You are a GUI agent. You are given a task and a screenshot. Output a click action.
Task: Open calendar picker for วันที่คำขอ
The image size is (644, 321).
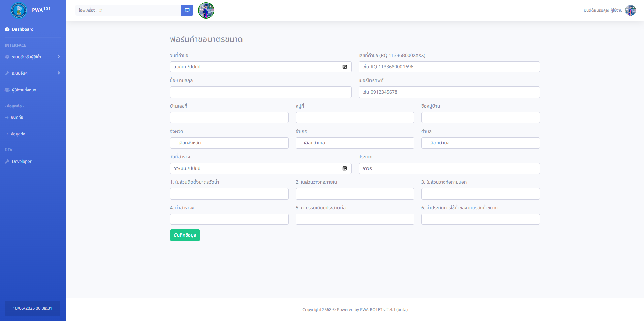tap(344, 67)
